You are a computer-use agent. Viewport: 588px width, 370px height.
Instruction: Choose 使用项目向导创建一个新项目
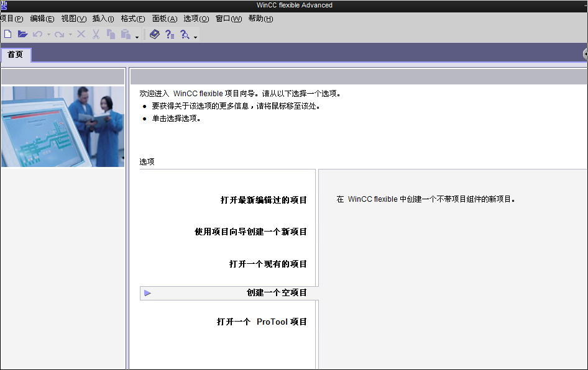(250, 232)
